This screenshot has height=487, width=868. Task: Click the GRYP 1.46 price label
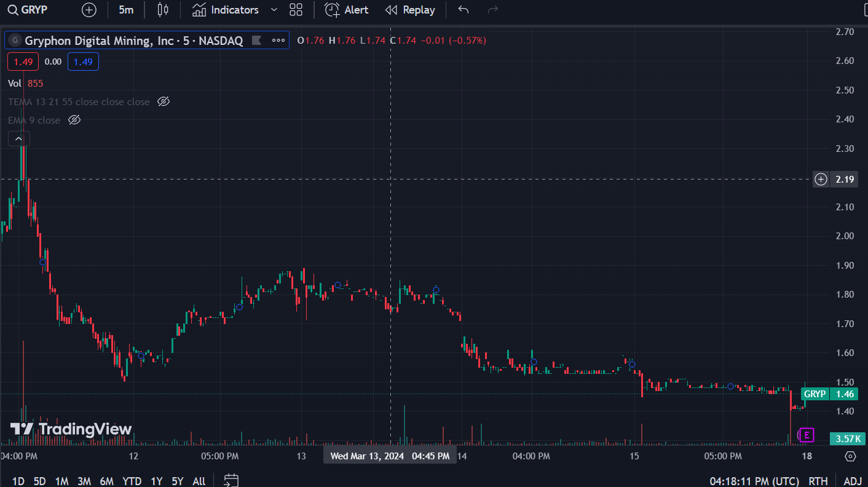point(829,394)
